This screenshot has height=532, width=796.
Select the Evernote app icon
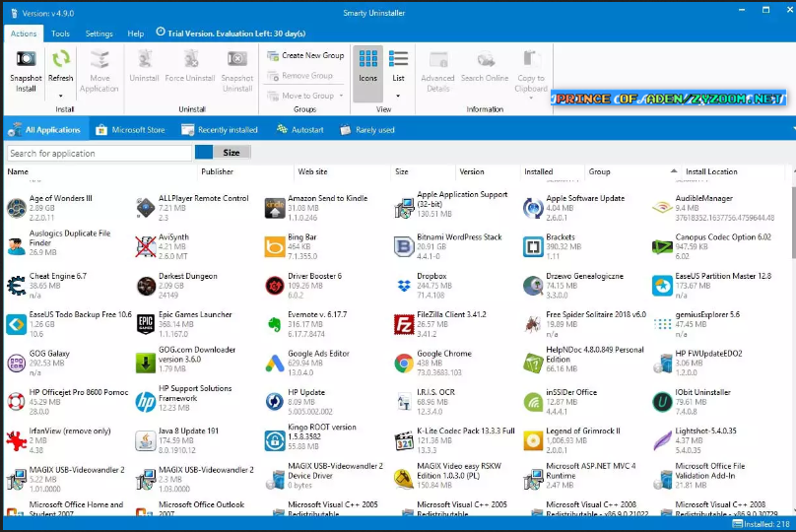point(275,324)
